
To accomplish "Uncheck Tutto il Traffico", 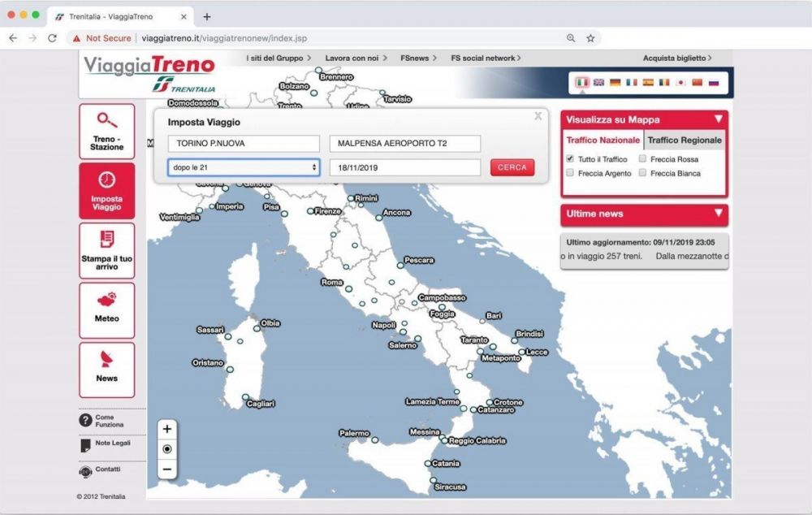I will pyautogui.click(x=571, y=159).
